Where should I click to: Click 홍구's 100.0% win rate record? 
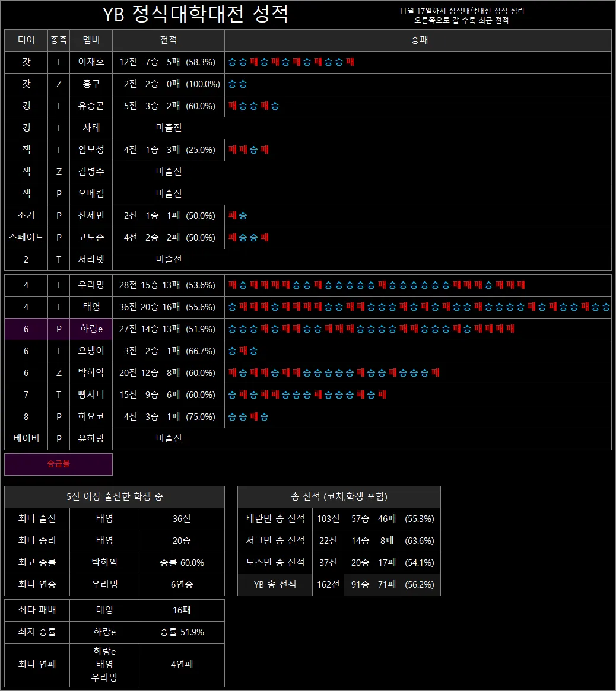click(x=168, y=84)
